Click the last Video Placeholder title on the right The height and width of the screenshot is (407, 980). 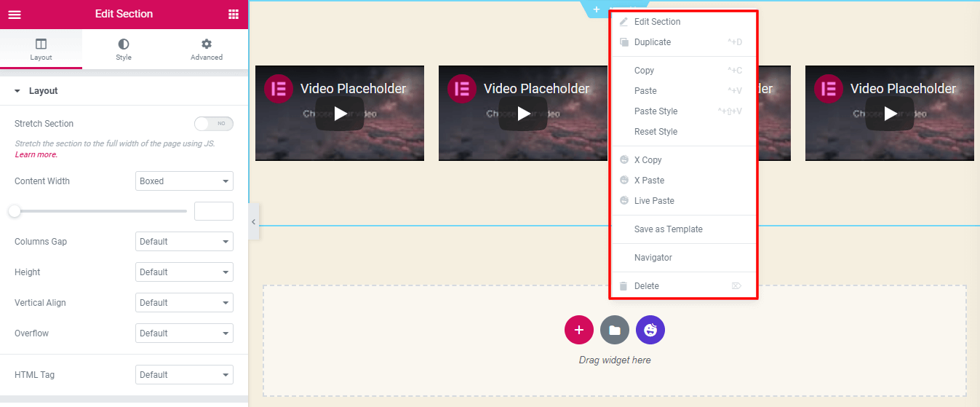click(903, 89)
